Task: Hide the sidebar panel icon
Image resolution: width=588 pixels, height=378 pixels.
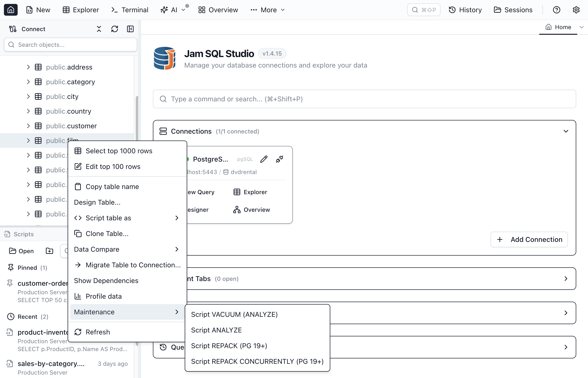Action: click(130, 29)
